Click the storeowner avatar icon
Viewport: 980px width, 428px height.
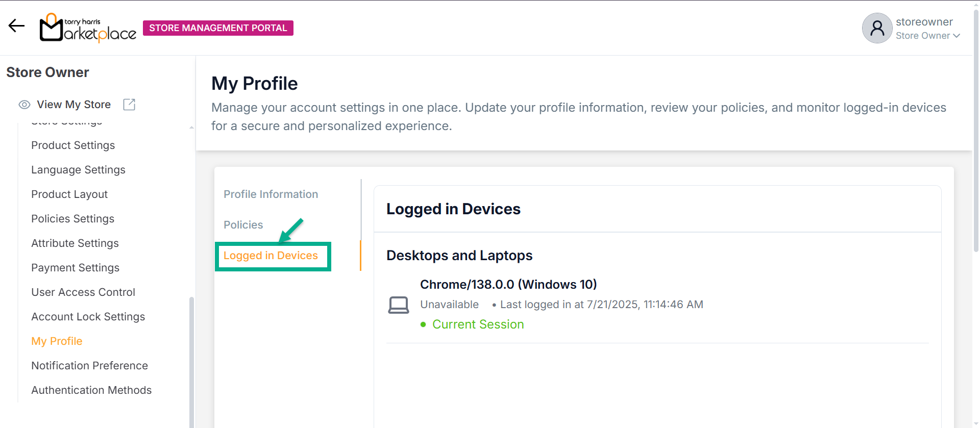[877, 28]
